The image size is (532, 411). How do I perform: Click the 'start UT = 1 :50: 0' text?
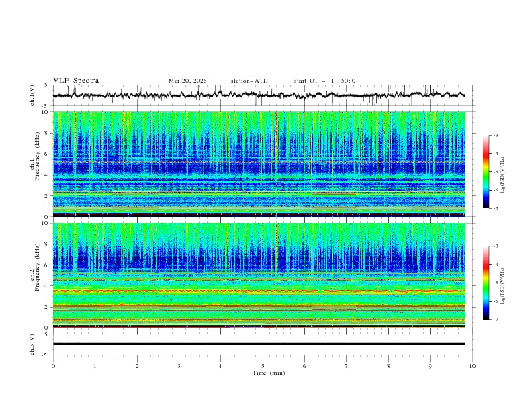(324, 81)
